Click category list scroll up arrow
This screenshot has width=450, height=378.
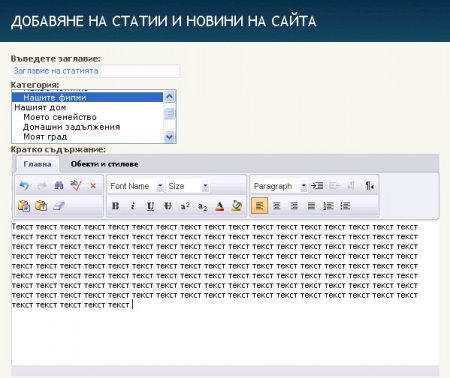[x=169, y=97]
